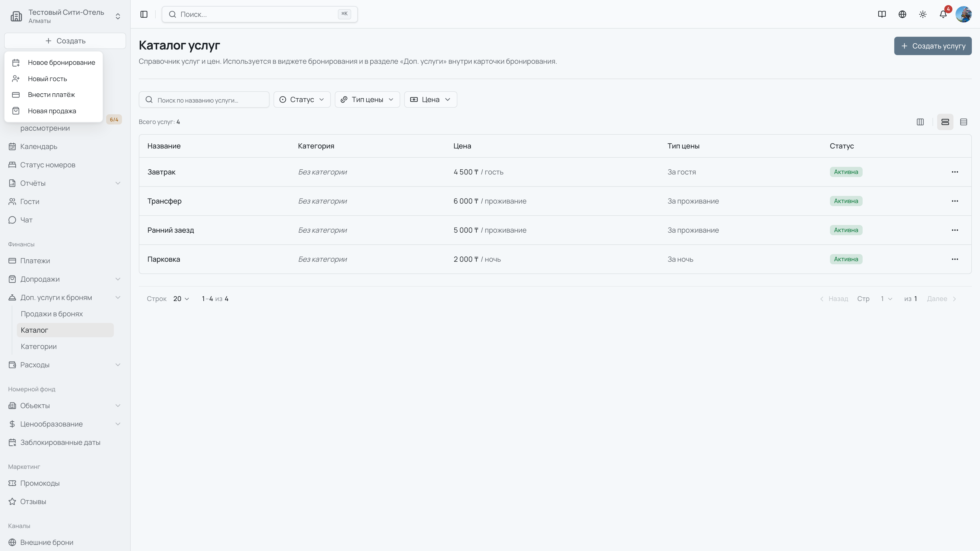The width and height of the screenshot is (980, 551).
Task: Click the Завтрак service name
Action: point(161,172)
